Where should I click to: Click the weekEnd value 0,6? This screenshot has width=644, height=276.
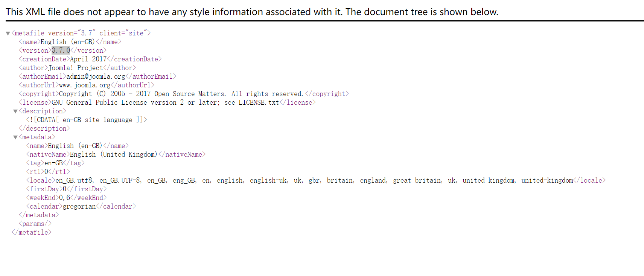64,198
